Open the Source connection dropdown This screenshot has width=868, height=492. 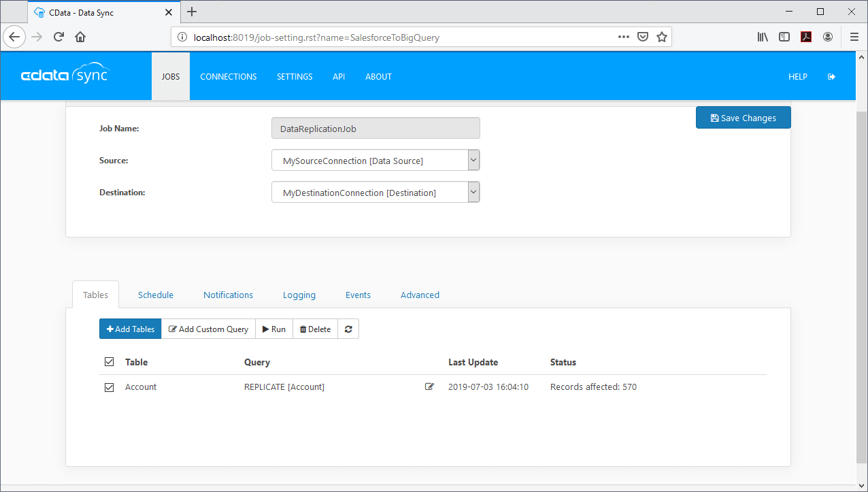pos(375,161)
